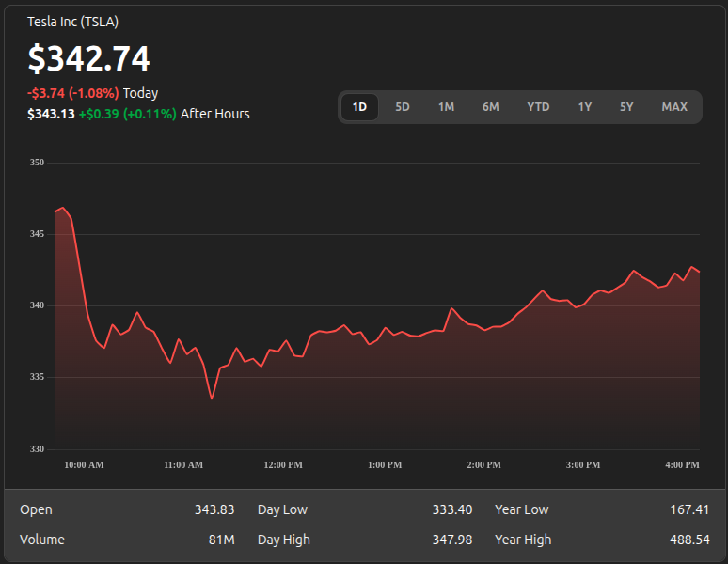Select the 6M time range
The width and height of the screenshot is (728, 564).
[x=490, y=107]
